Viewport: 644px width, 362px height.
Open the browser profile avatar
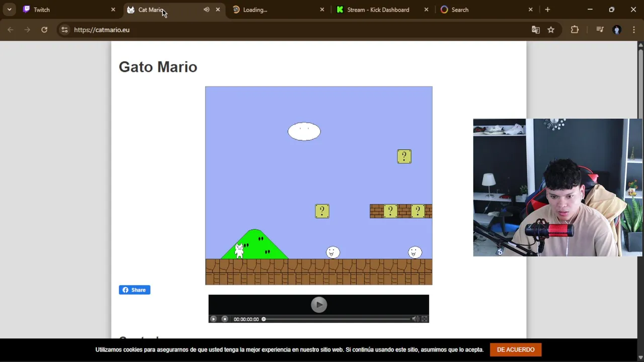coord(617,30)
